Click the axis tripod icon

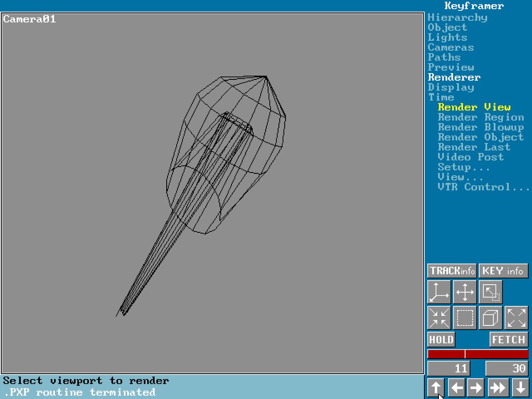tap(439, 292)
